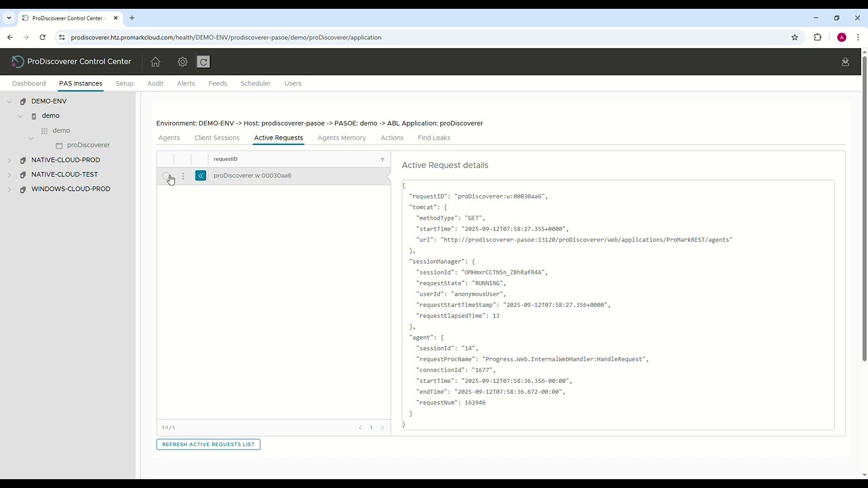The image size is (868, 488).
Task: Switch to the Agents sub-tab
Action: pos(169,138)
